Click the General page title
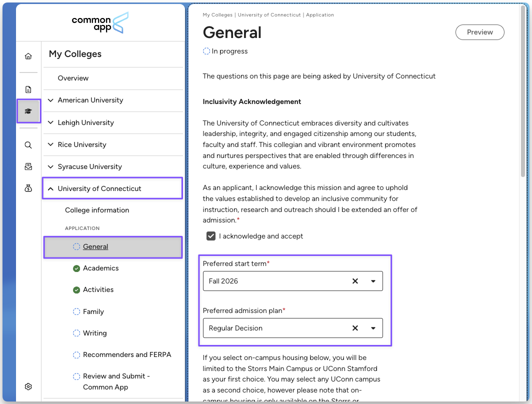Image resolution: width=532 pixels, height=404 pixels. tap(232, 32)
